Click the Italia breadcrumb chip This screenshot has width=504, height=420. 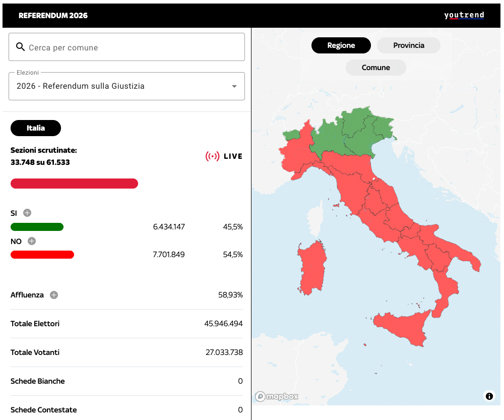[36, 128]
